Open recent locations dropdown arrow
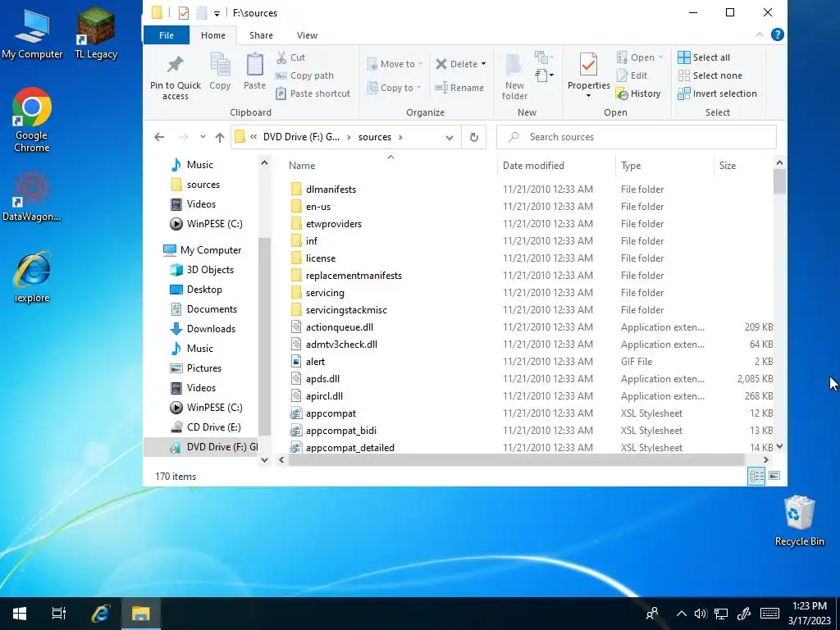Viewport: 840px width, 630px height. [x=203, y=137]
